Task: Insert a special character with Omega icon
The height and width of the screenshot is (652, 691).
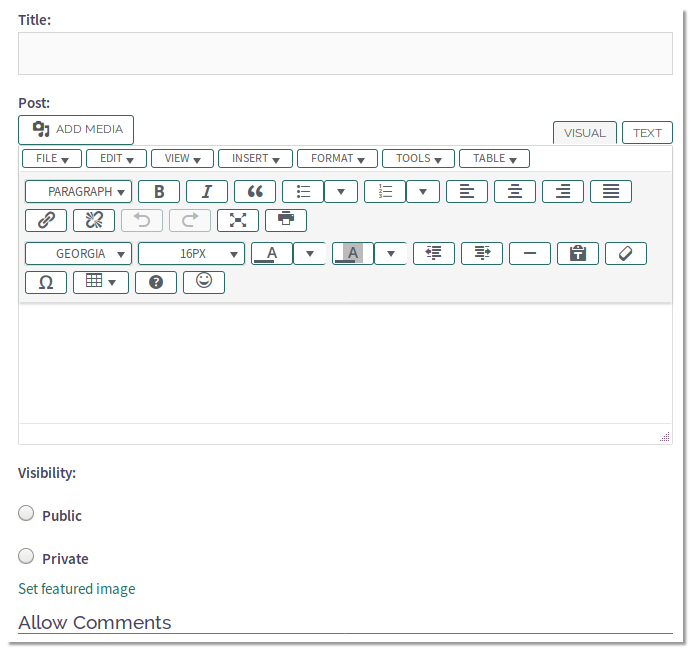Action: point(46,282)
